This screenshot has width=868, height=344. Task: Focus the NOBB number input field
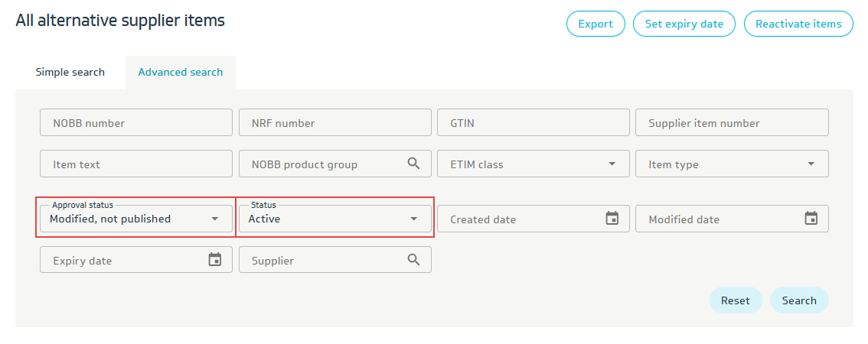tap(135, 122)
